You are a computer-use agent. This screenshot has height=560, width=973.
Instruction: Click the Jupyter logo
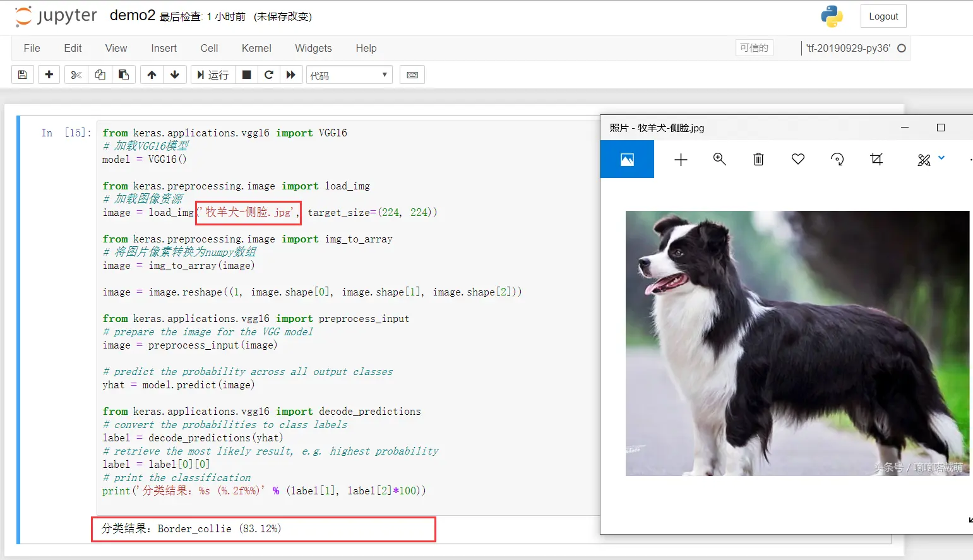click(x=56, y=16)
